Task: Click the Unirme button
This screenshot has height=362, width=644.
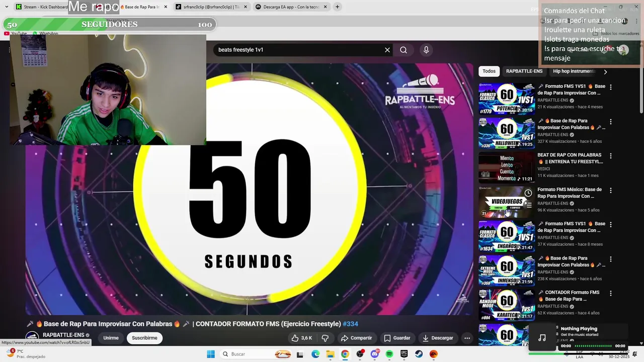Action: coord(111,338)
